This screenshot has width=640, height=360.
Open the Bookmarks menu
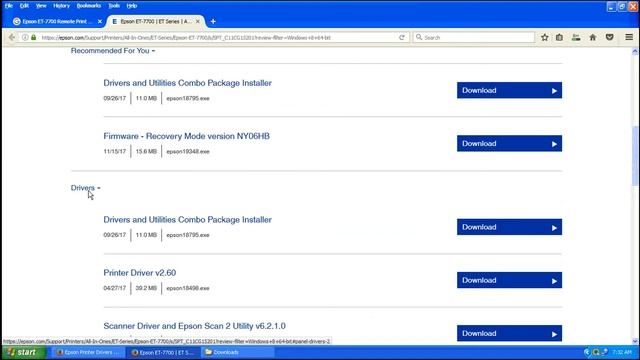pyautogui.click(x=89, y=6)
